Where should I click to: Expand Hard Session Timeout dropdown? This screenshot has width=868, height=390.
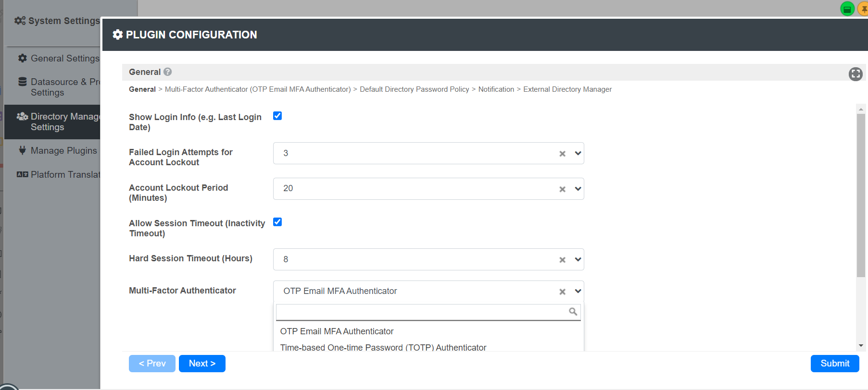tap(578, 259)
